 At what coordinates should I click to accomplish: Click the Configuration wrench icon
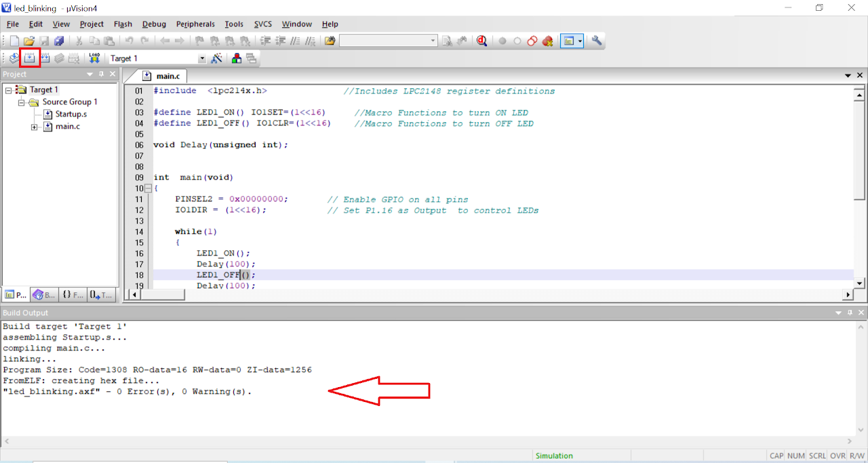[595, 41]
